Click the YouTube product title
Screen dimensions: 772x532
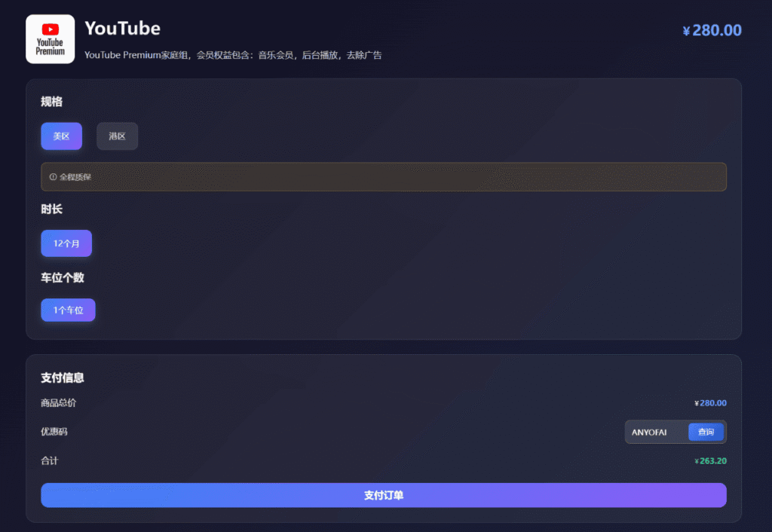click(123, 29)
